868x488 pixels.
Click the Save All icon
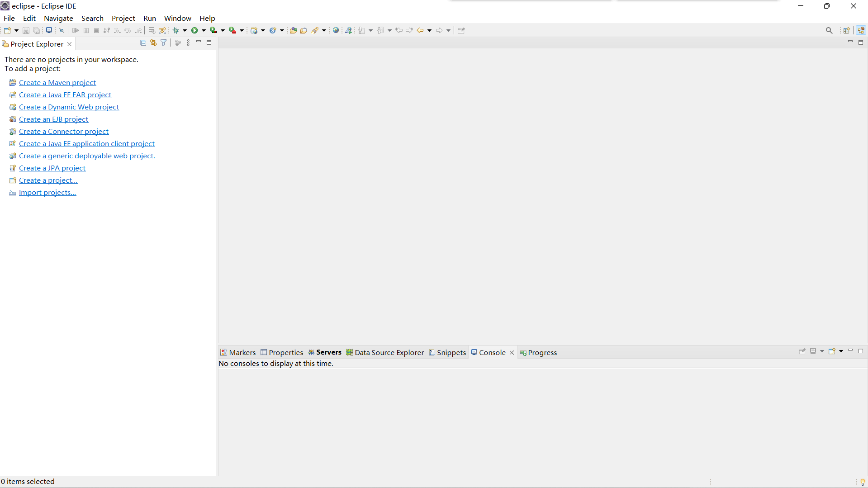point(37,30)
